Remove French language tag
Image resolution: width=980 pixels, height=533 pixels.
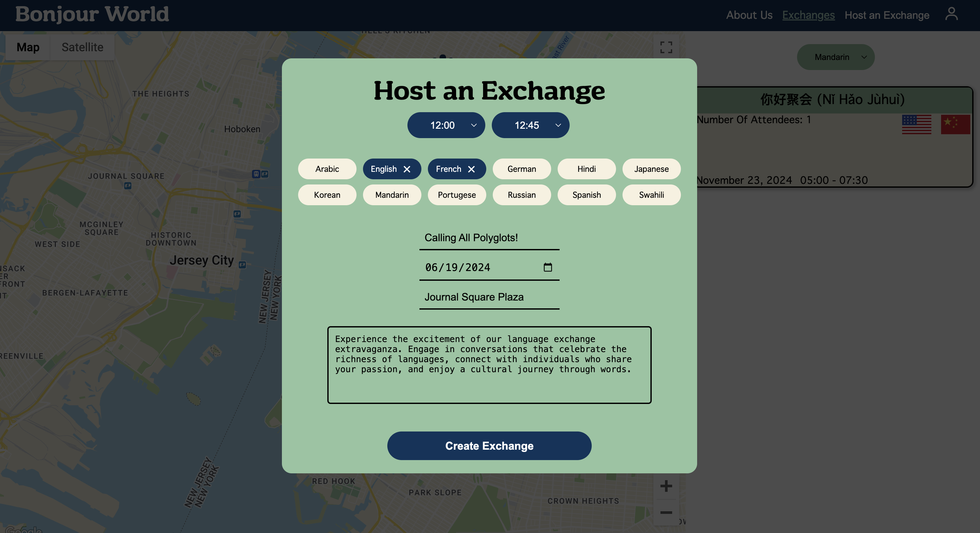tap(472, 169)
